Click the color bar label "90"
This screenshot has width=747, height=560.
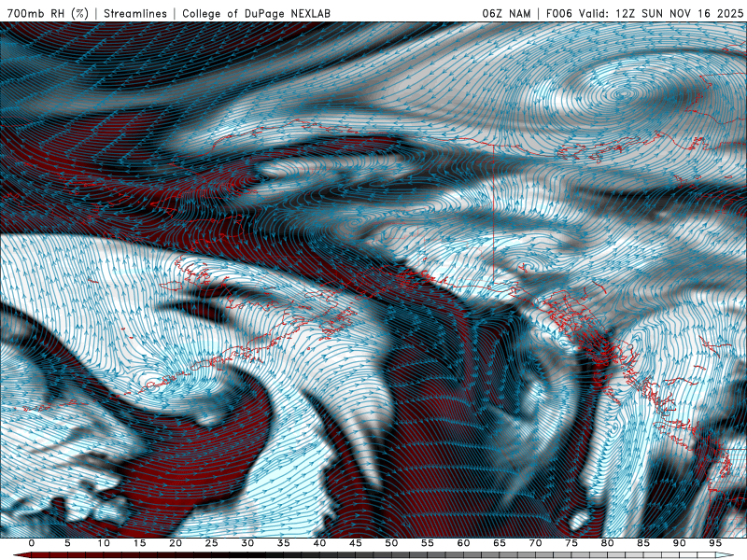[x=679, y=543]
